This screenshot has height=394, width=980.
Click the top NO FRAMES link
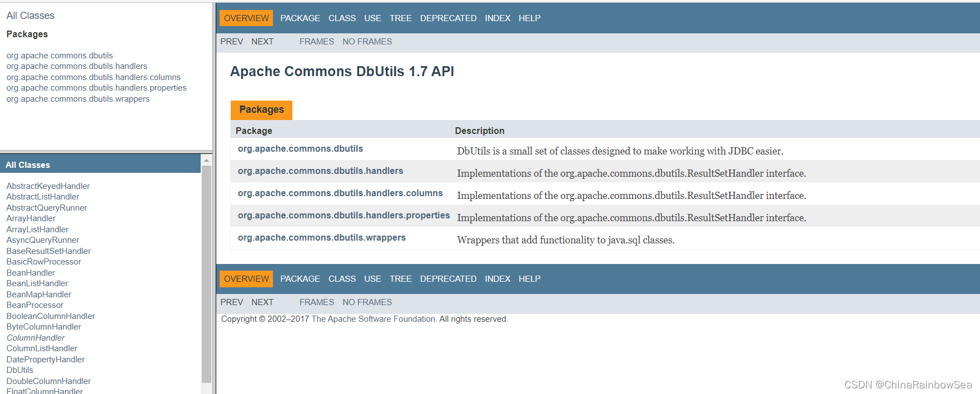pos(367,42)
